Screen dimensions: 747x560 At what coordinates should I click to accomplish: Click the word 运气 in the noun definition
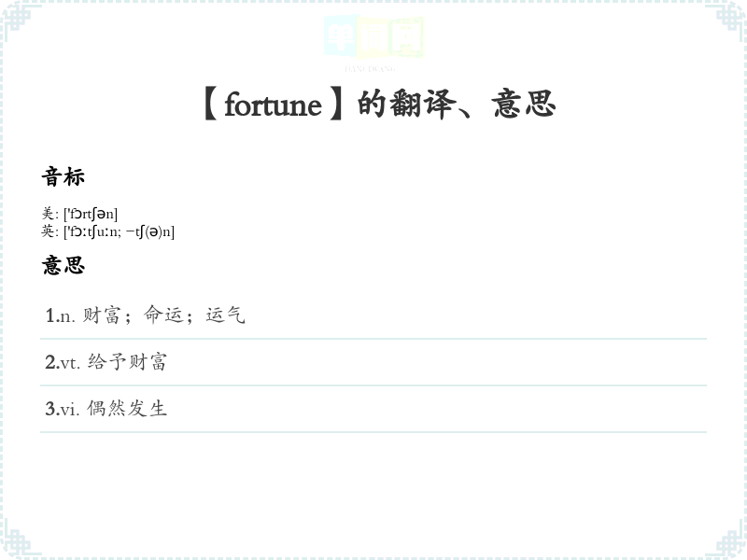point(225,315)
